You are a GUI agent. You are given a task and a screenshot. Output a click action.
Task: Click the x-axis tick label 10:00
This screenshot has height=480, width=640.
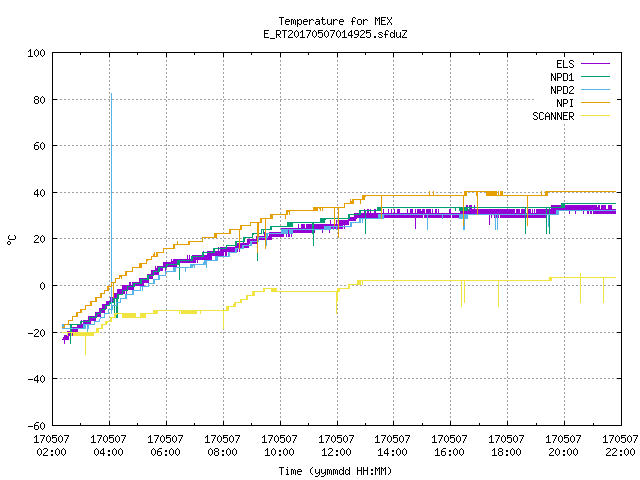279,452
